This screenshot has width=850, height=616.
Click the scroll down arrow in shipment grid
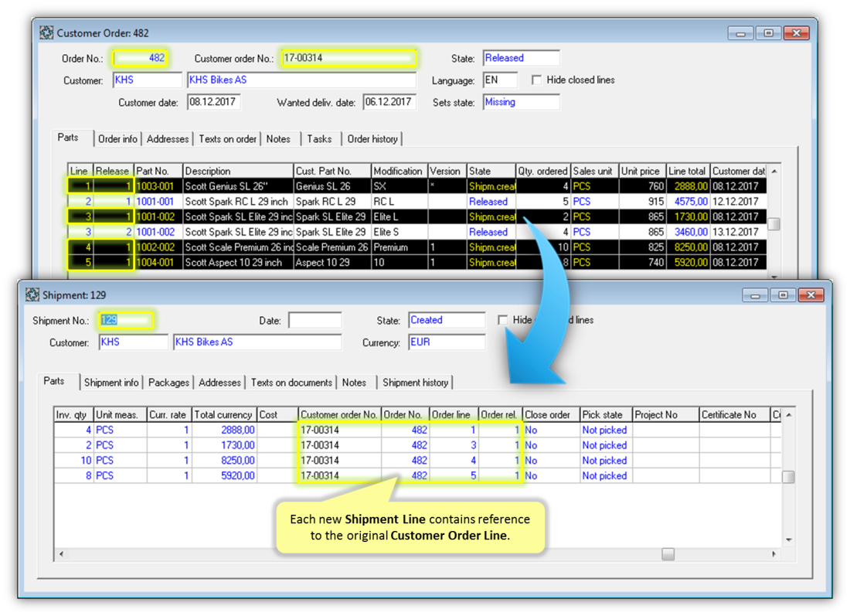pyautogui.click(x=789, y=539)
